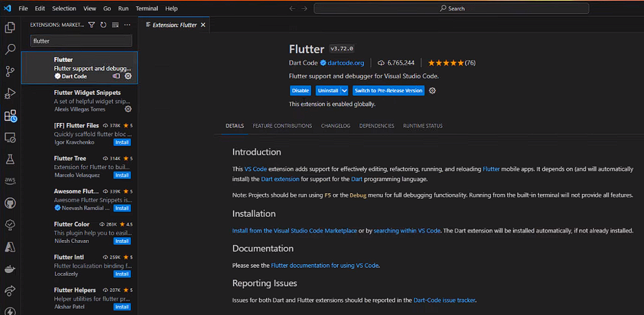Viewport: 644px width, 315px height.
Task: Open the File menu
Action: pos(23,8)
